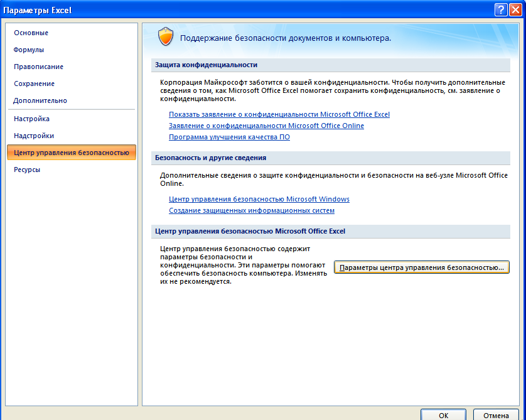Open the Help question mark button
Viewport: 526px width, 420px height.
pyautogui.click(x=500, y=9)
